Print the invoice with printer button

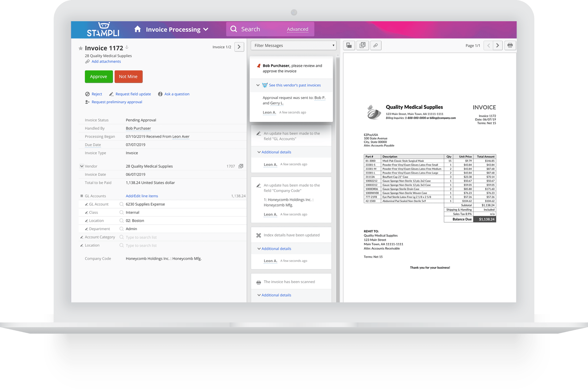coord(510,45)
